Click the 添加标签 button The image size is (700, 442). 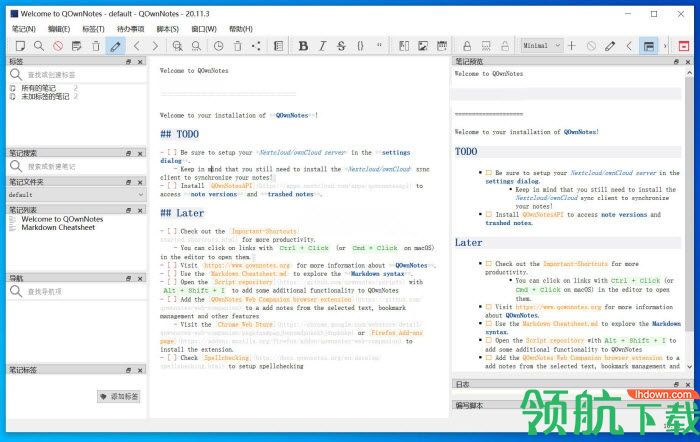tap(119, 396)
